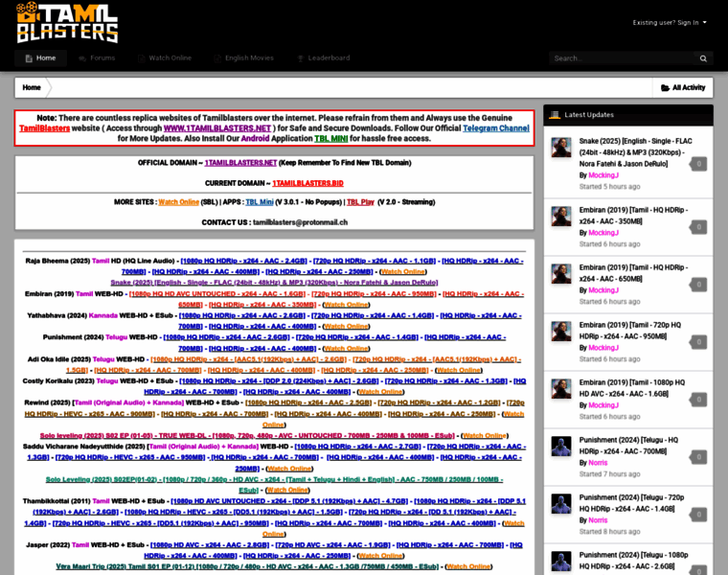Open Watch Online (SBL) site link
The height and width of the screenshot is (575, 728).
click(179, 202)
